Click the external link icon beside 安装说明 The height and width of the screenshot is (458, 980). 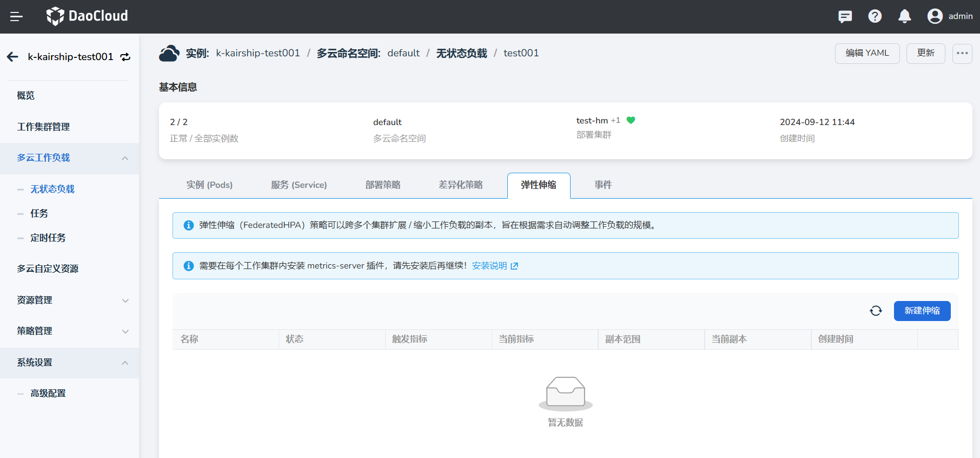tap(514, 266)
